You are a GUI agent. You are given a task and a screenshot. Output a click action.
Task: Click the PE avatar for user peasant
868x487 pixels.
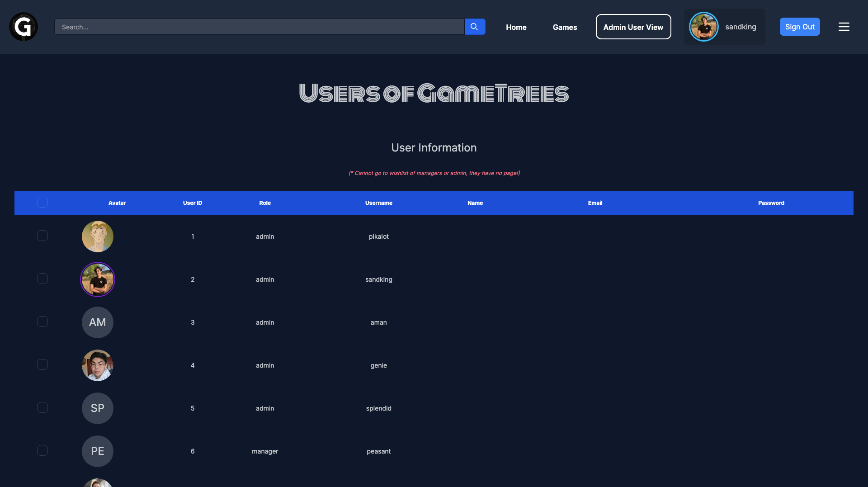click(x=97, y=451)
